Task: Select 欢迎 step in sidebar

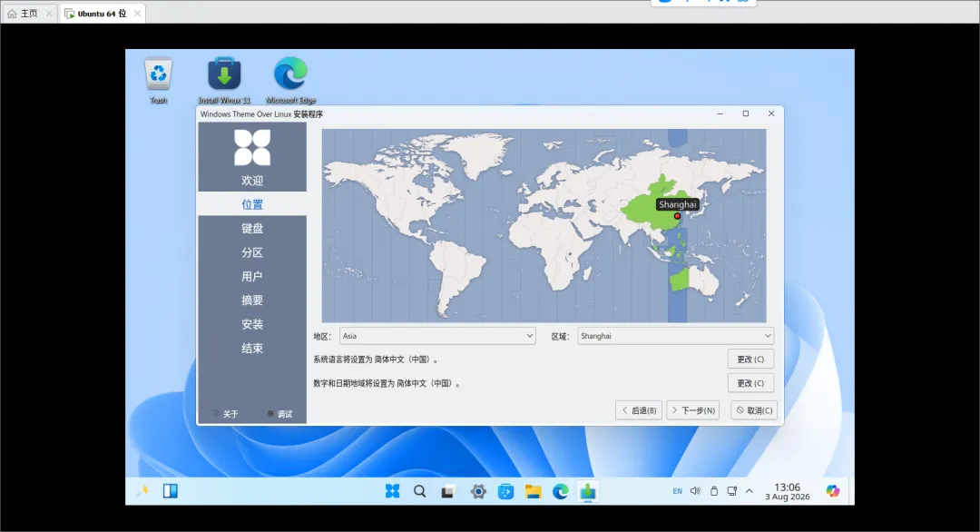Action: coord(252,181)
